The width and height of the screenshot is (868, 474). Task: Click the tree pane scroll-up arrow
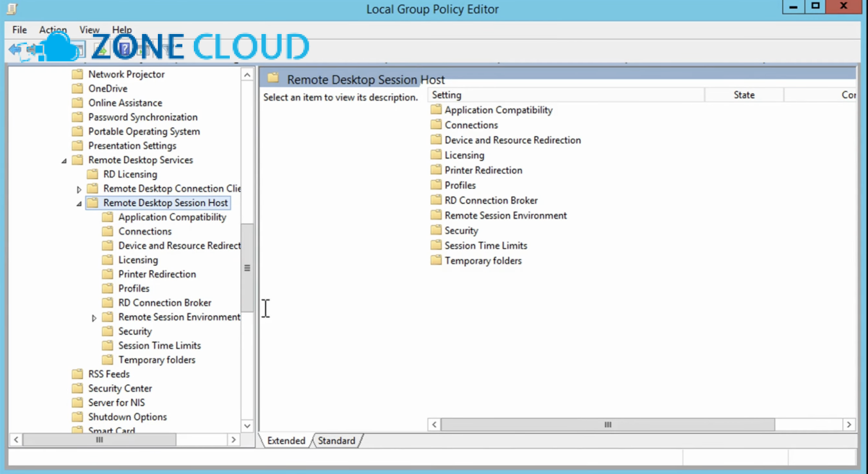coord(247,75)
